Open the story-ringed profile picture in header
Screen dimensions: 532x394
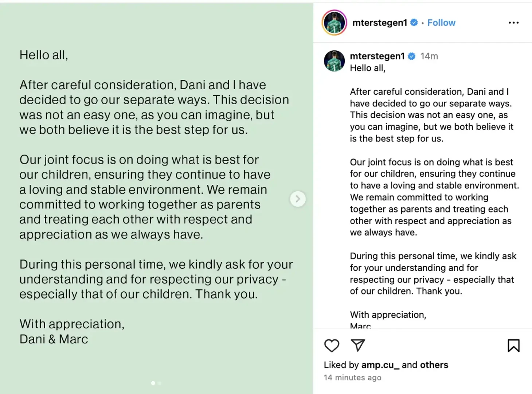pyautogui.click(x=334, y=23)
